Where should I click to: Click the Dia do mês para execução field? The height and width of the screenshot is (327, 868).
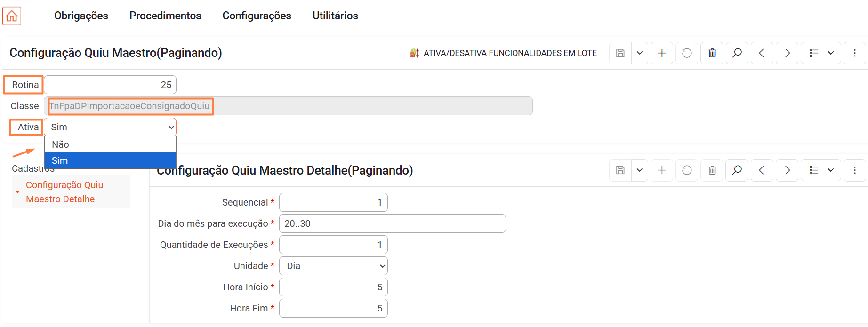point(392,223)
